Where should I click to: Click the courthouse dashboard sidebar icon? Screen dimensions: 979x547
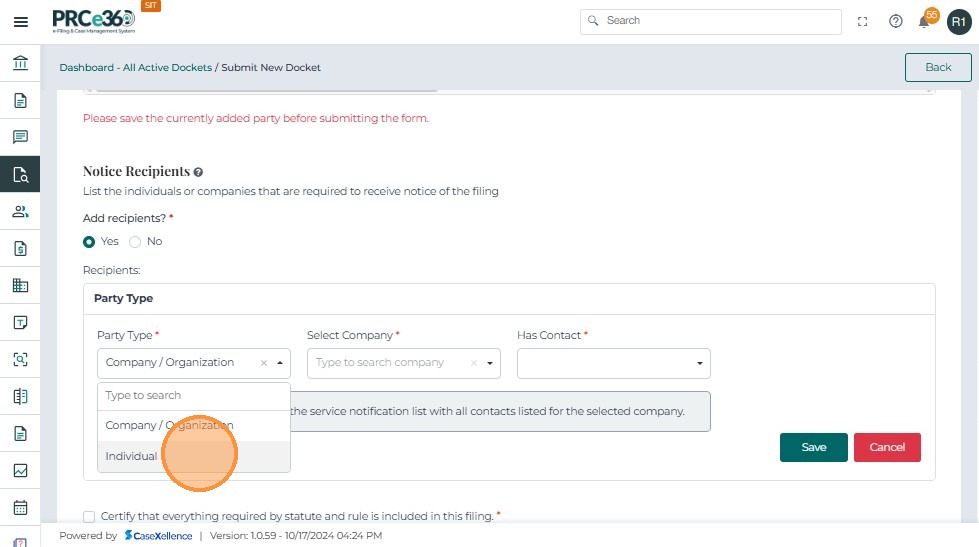click(20, 64)
